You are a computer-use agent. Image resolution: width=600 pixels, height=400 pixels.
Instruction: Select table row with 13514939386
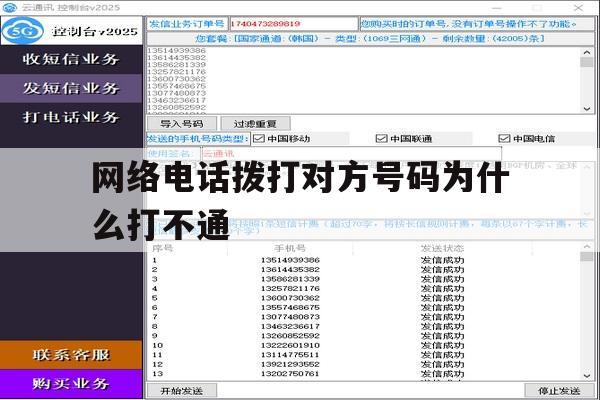click(364, 260)
